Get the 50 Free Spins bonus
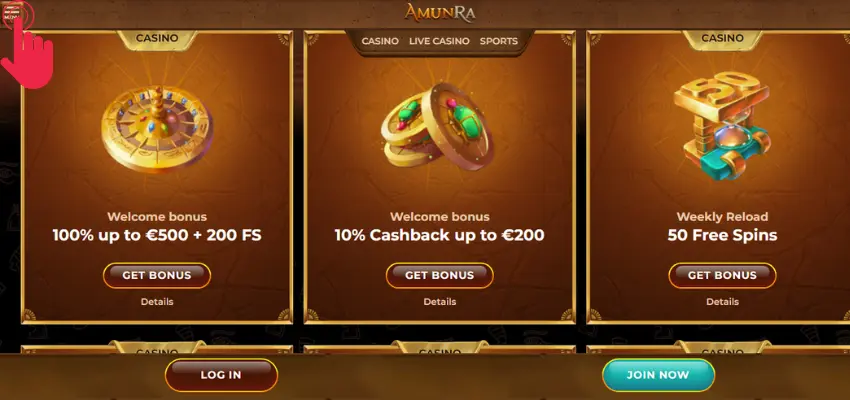This screenshot has height=400, width=850. click(722, 275)
